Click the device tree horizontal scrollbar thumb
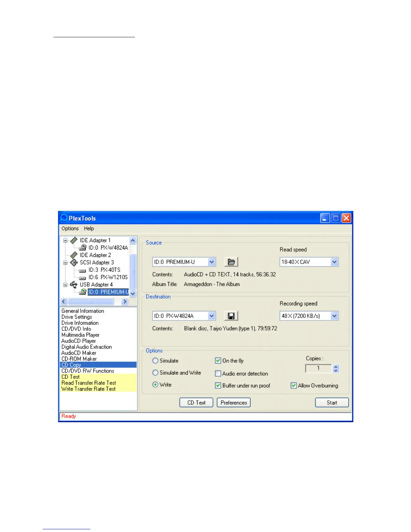Viewport: 411px width, 532px height. (91, 302)
